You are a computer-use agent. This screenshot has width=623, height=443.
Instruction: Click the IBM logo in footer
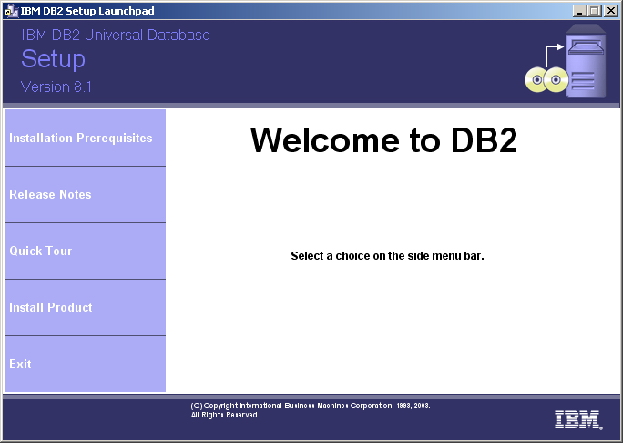(578, 420)
